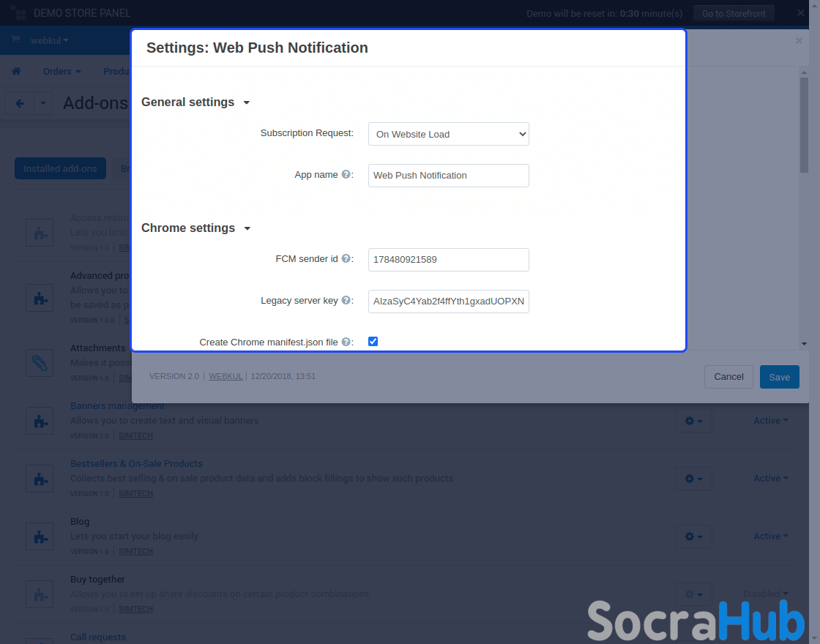This screenshot has height=644, width=820.
Task: Collapse the Chrome settings section
Action: point(196,228)
